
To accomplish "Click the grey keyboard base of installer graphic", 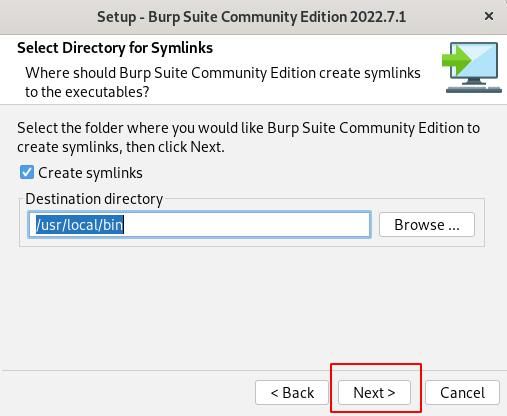I will pyautogui.click(x=474, y=89).
